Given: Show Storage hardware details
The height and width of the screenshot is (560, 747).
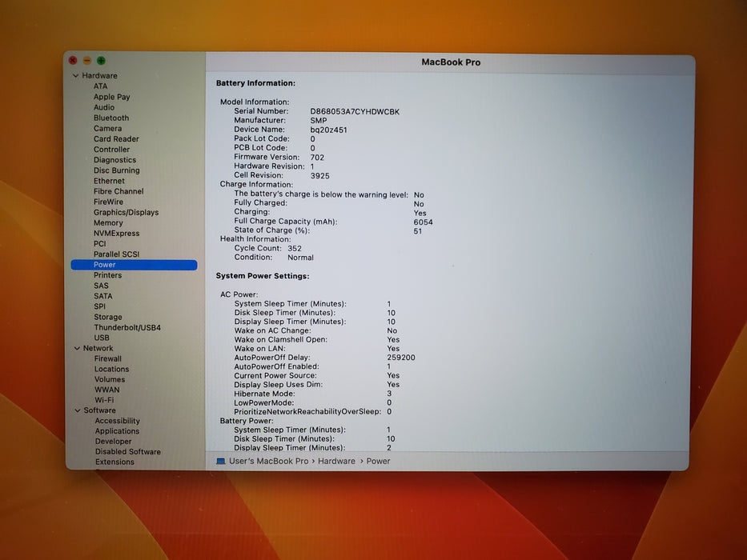Looking at the screenshot, I should coord(108,317).
